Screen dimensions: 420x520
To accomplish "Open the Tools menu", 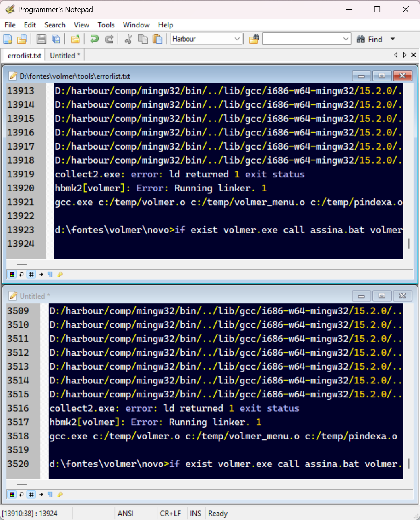I will [x=106, y=25].
